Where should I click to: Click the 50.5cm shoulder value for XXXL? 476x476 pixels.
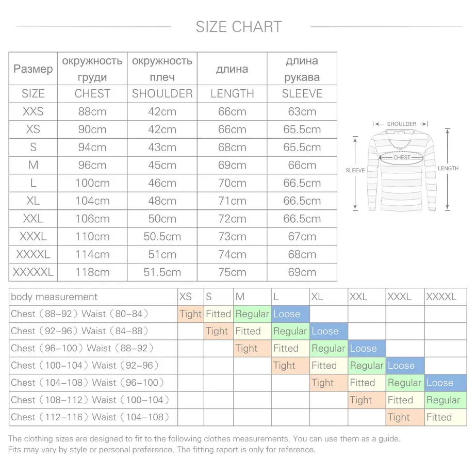coord(162,237)
